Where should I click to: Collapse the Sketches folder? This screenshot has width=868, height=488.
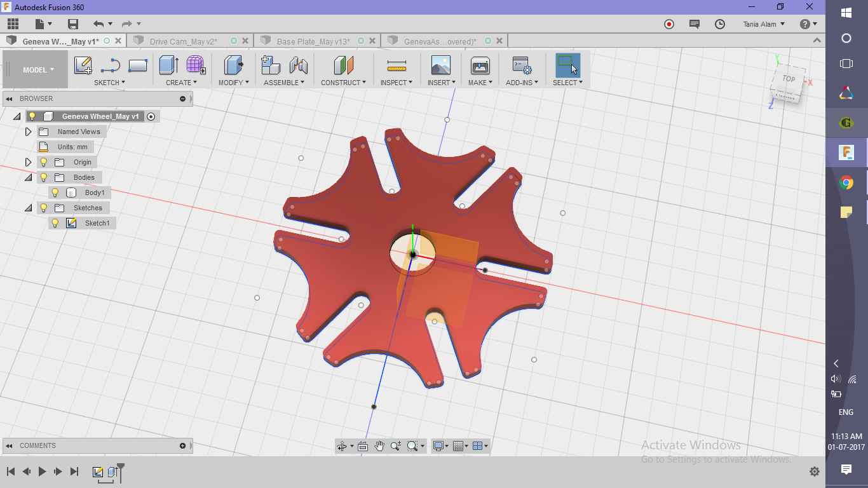point(28,208)
